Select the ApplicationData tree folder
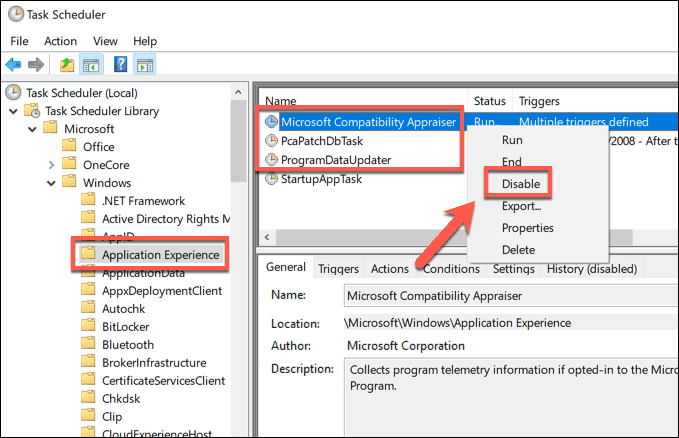The image size is (679, 438). (x=143, y=273)
